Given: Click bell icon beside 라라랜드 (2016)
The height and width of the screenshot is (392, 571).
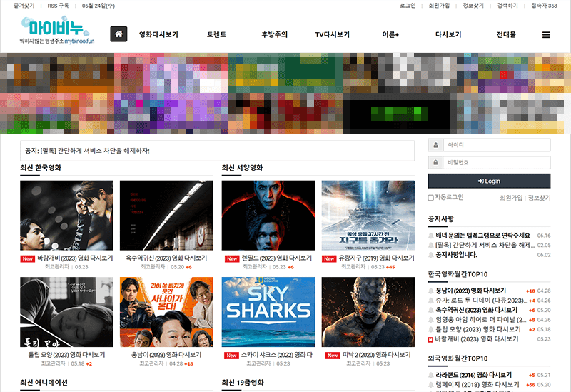Looking at the screenshot, I should (431, 376).
